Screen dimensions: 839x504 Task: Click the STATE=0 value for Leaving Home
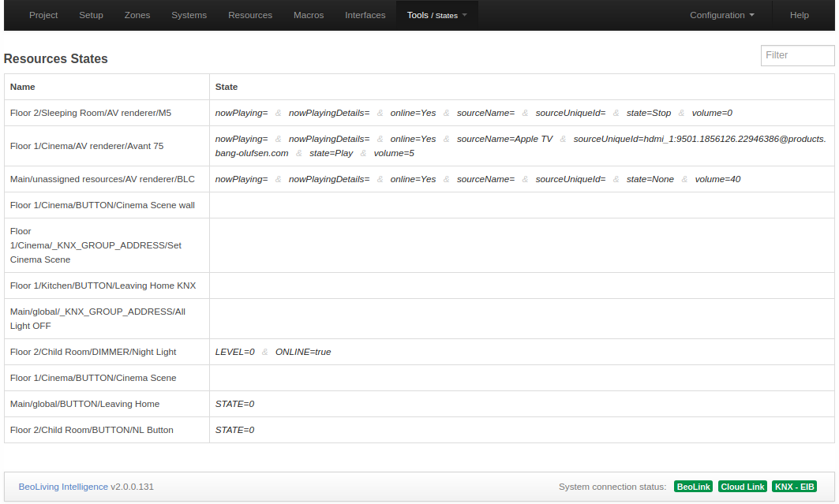pos(235,404)
